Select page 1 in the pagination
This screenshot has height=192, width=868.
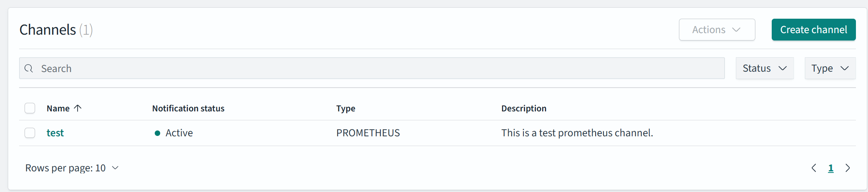(x=831, y=168)
